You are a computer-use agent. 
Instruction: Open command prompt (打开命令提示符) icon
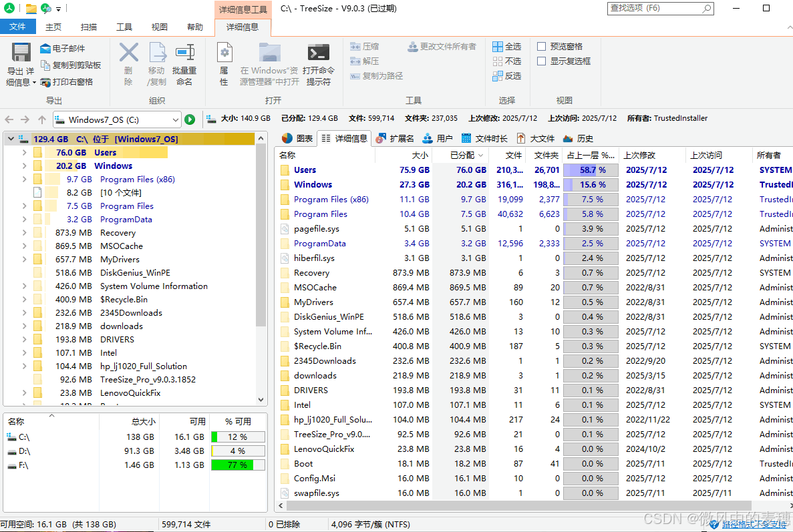(318, 53)
